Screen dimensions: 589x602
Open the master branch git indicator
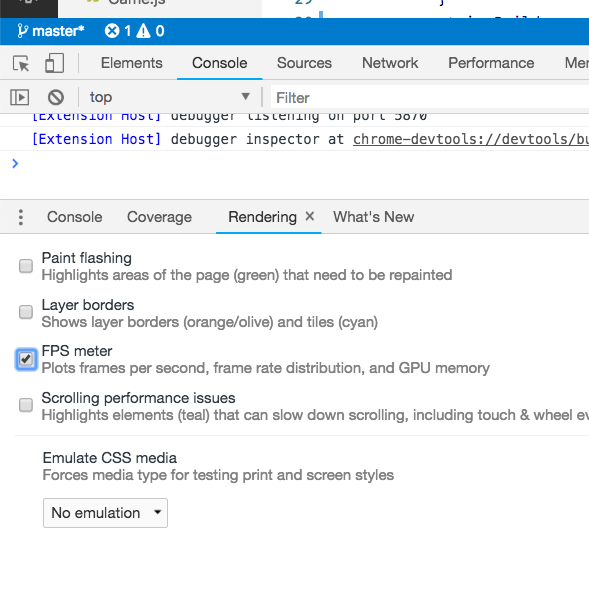[51, 31]
